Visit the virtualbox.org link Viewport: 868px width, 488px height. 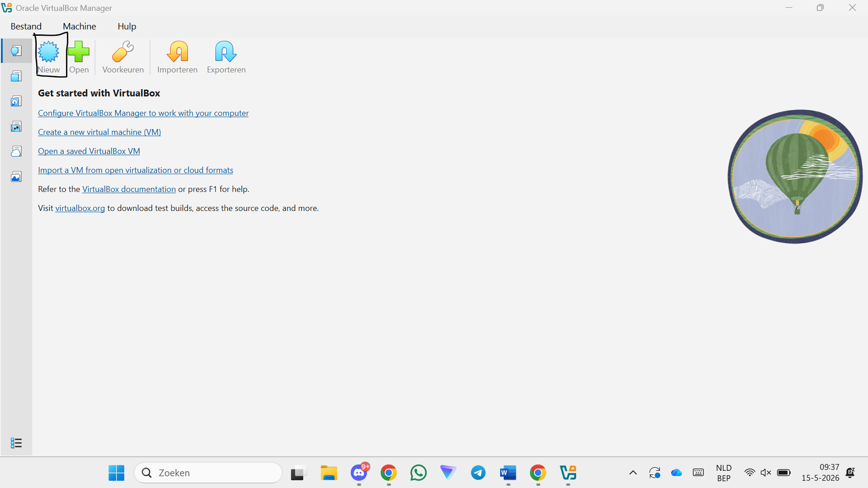(80, 208)
